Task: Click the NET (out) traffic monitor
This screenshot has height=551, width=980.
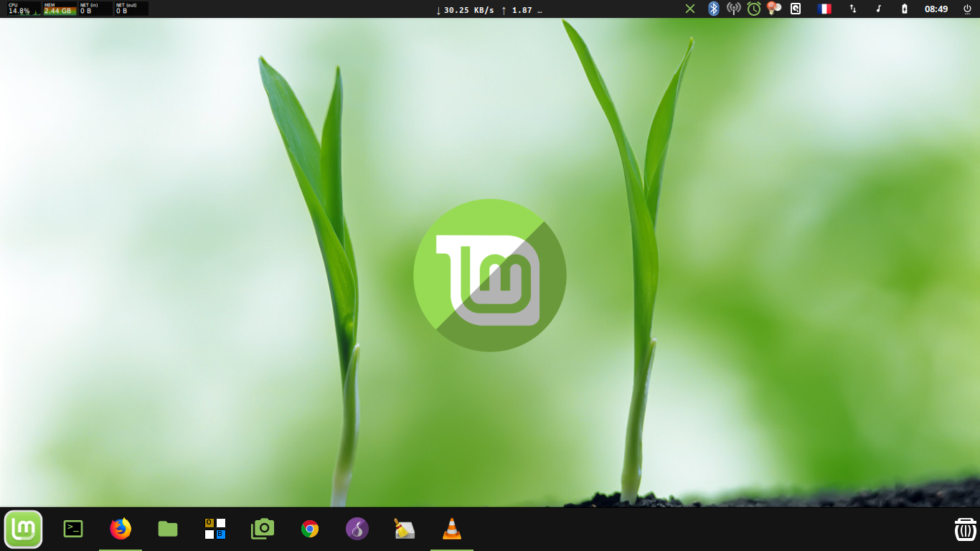Action: (131, 9)
